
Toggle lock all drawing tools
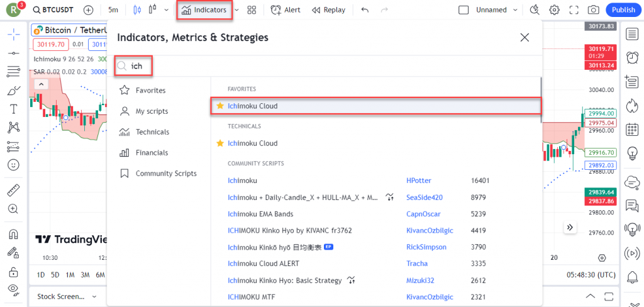(x=14, y=271)
